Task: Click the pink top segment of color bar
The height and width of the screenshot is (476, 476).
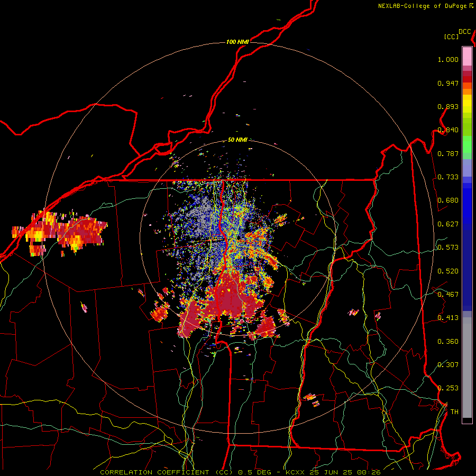Action: (467, 56)
